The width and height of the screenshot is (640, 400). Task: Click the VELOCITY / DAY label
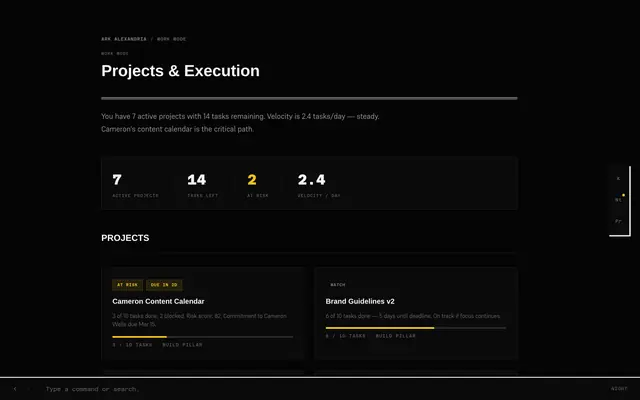click(x=319, y=196)
